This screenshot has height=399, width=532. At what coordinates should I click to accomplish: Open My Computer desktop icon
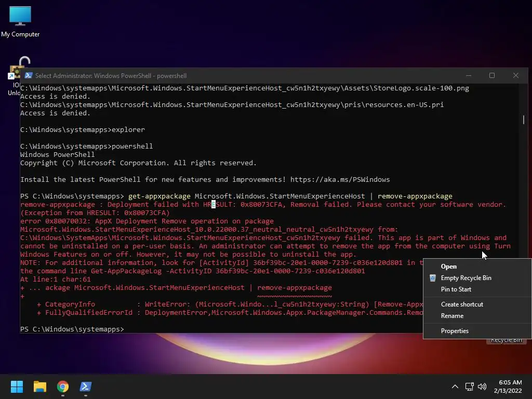20,22
